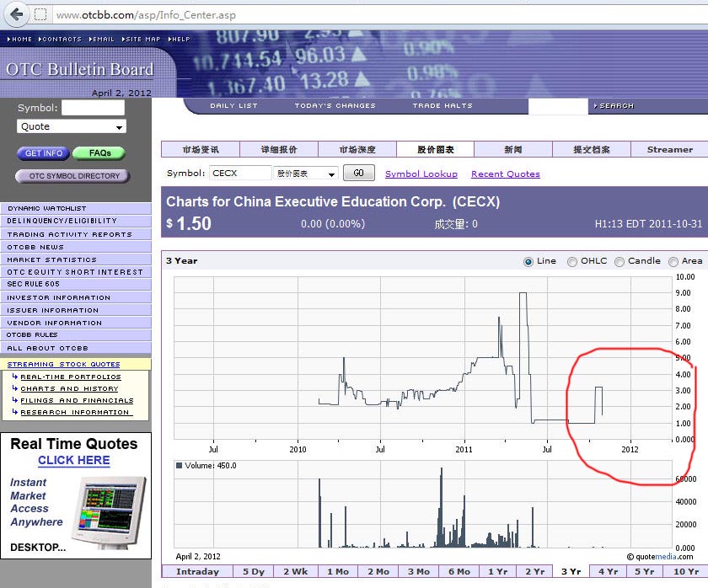This screenshot has width=708, height=588.
Task: Click the GET INFO button
Action: pos(43,153)
